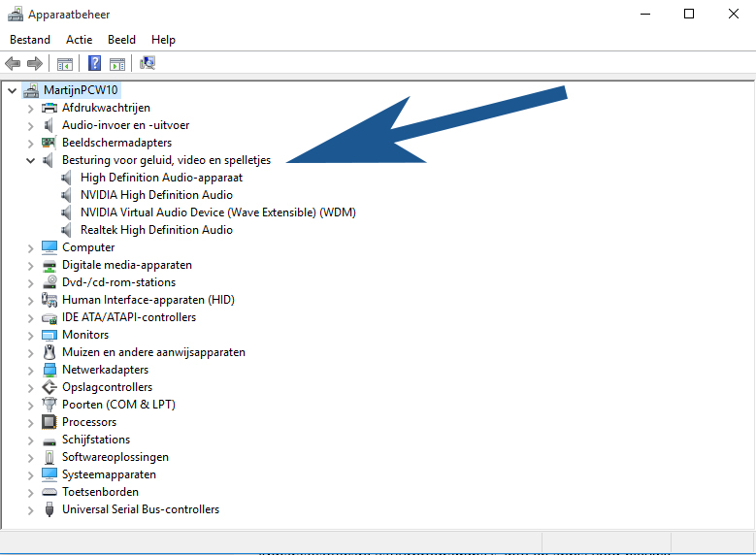This screenshot has width=756, height=555.
Task: Select the Digitale media-apparaten label
Action: point(127,265)
